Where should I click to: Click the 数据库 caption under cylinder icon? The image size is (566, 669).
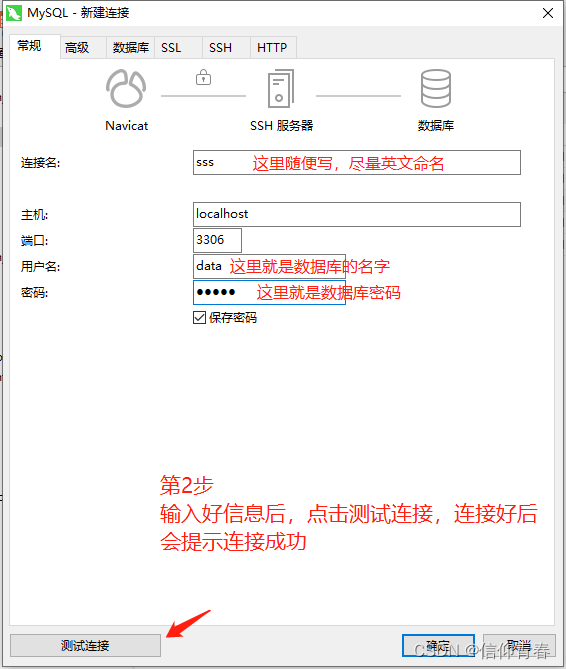435,126
